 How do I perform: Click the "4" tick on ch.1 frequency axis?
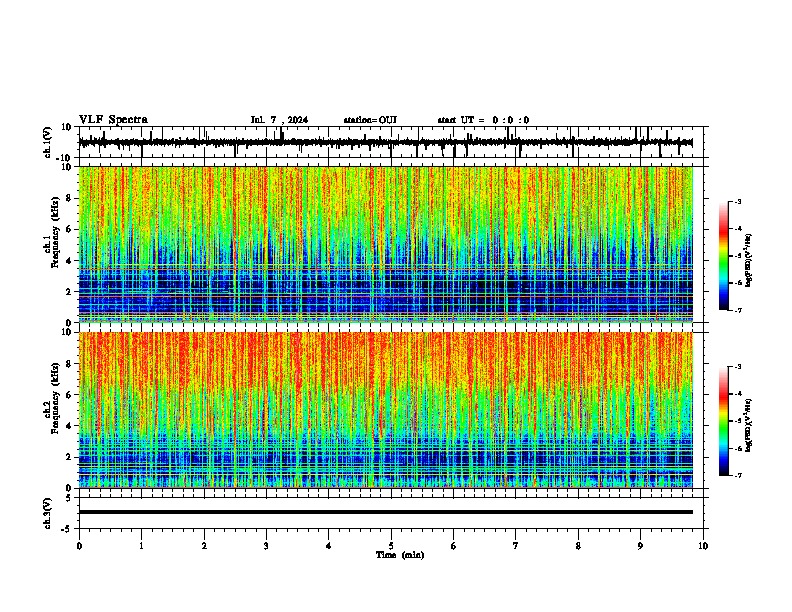click(x=69, y=261)
